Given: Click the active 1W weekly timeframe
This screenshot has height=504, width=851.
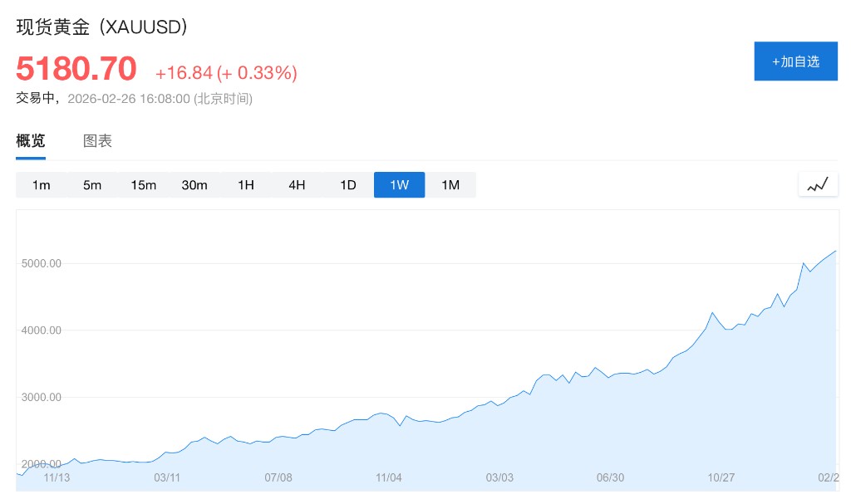Looking at the screenshot, I should click(x=399, y=185).
